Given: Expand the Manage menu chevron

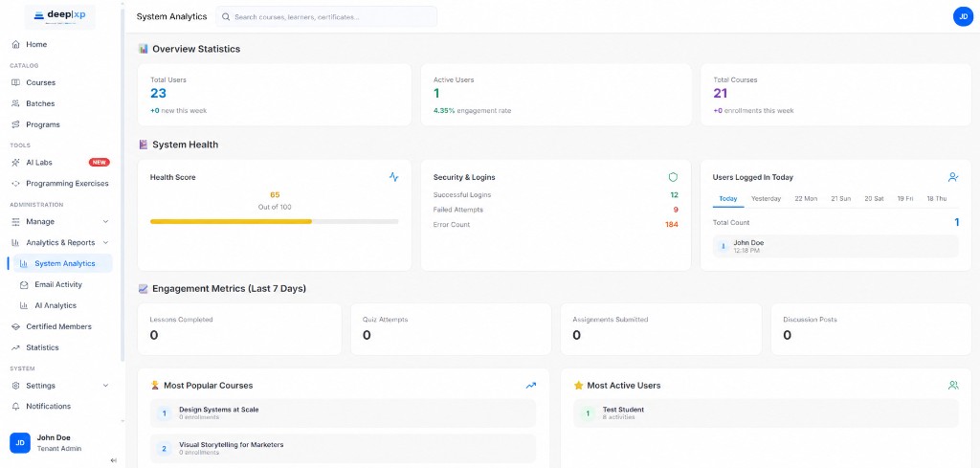Looking at the screenshot, I should coord(105,222).
